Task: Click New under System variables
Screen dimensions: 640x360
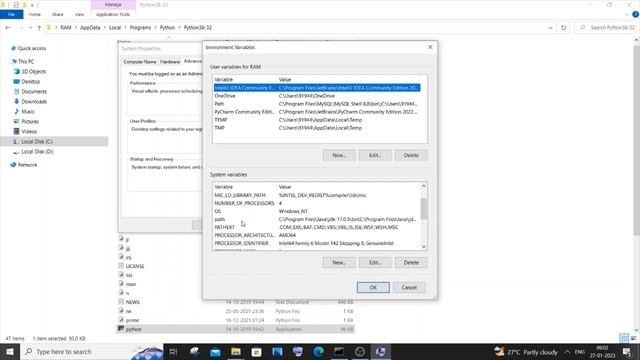Action: click(339, 263)
